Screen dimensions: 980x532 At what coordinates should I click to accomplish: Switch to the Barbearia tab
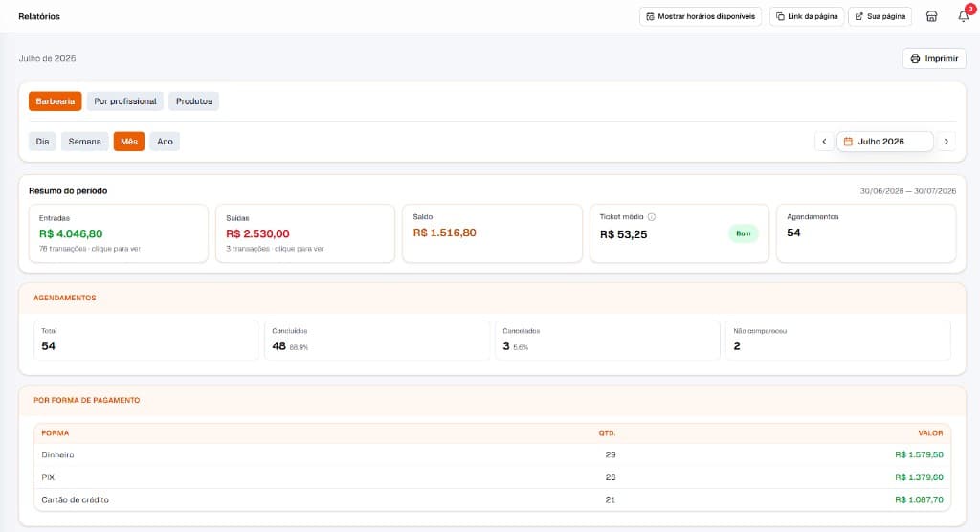click(55, 101)
